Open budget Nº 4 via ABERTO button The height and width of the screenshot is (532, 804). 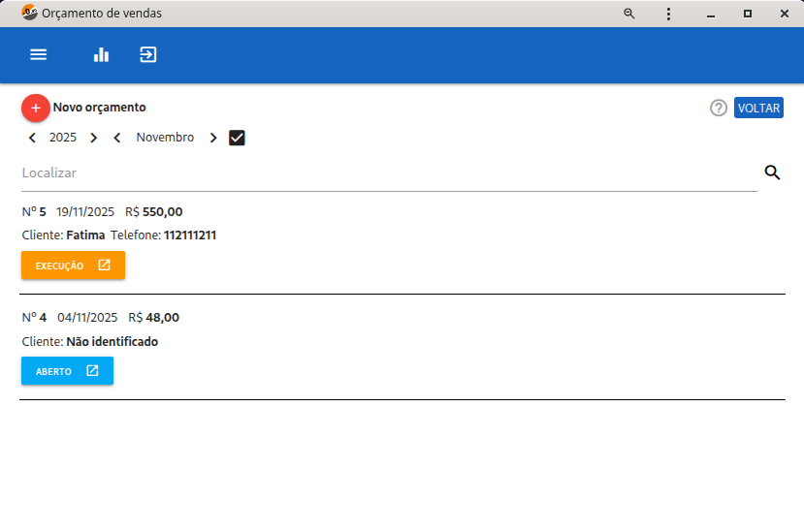67,371
